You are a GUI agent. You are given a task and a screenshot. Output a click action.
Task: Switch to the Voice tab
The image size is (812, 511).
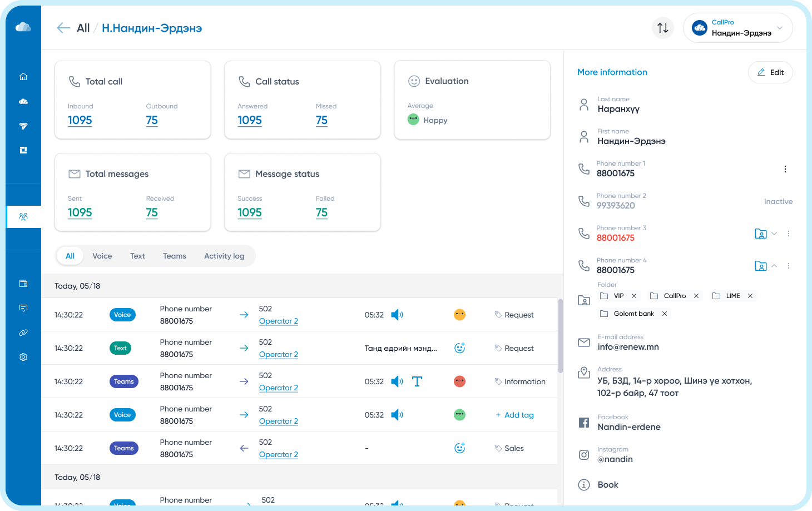(102, 256)
